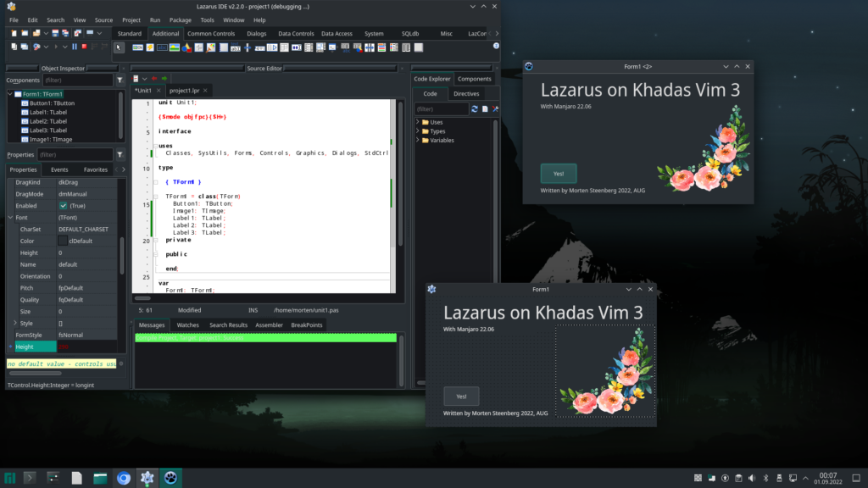Click the green jump forward arrow in editor
The width and height of the screenshot is (868, 488).
point(164,79)
